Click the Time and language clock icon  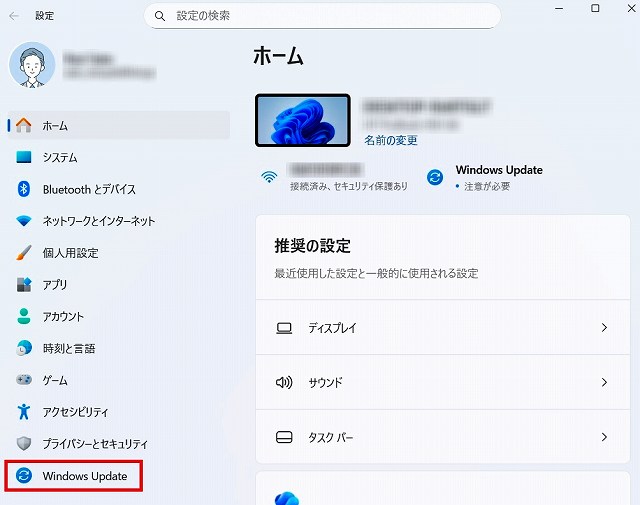click(x=24, y=348)
